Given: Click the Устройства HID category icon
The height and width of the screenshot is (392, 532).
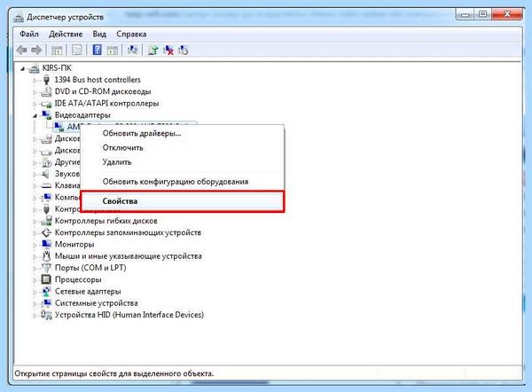Looking at the screenshot, I should (46, 315).
